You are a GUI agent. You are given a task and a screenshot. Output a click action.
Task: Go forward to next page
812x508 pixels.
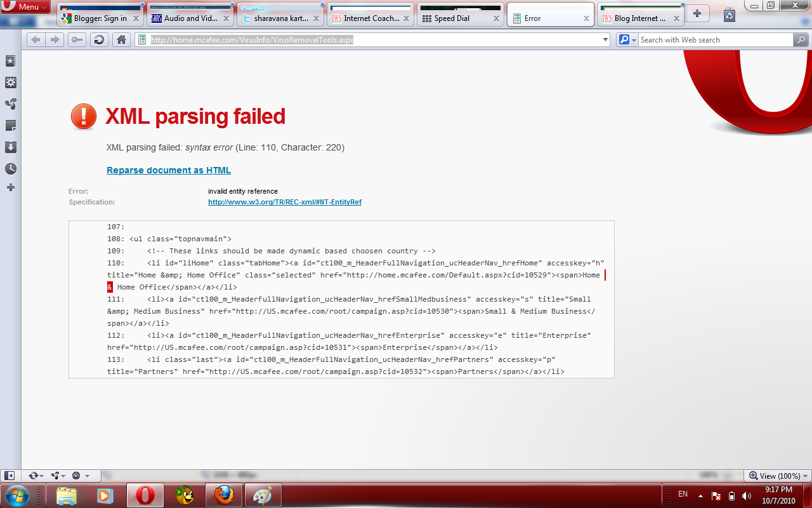click(55, 40)
